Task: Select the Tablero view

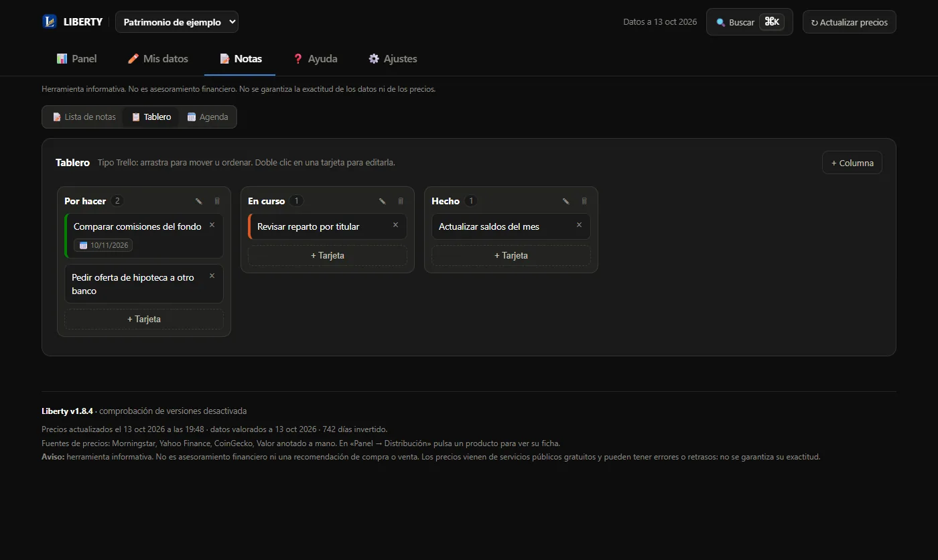Action: click(x=151, y=117)
